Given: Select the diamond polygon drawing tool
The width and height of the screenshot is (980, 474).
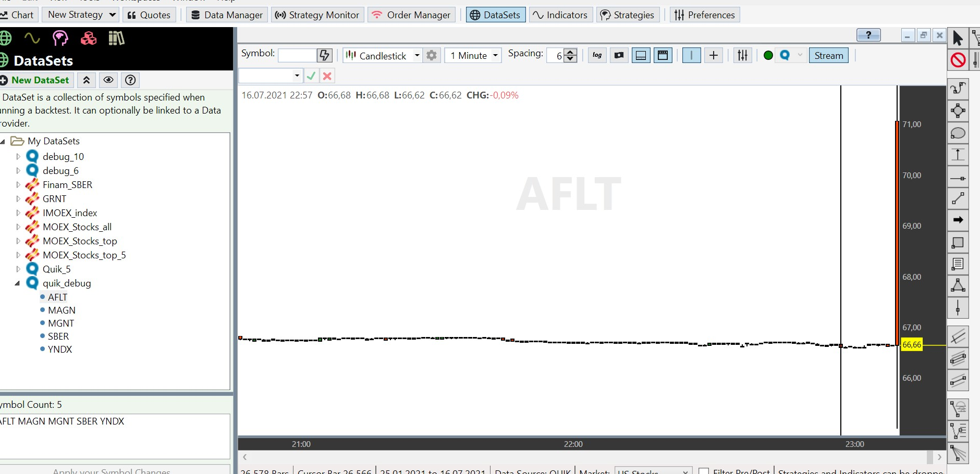Looking at the screenshot, I should (958, 110).
